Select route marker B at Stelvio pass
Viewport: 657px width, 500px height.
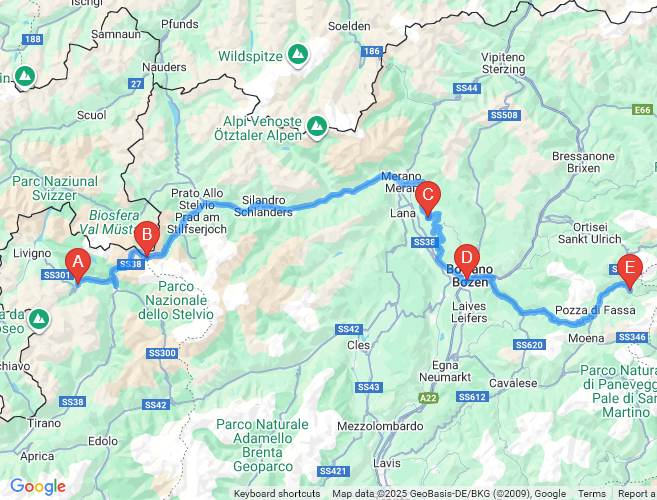(147, 238)
